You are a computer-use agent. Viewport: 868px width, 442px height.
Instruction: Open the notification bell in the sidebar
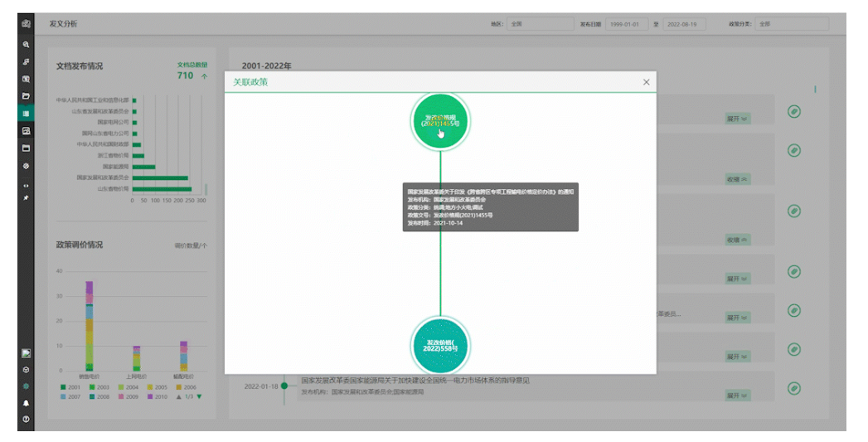[27, 403]
